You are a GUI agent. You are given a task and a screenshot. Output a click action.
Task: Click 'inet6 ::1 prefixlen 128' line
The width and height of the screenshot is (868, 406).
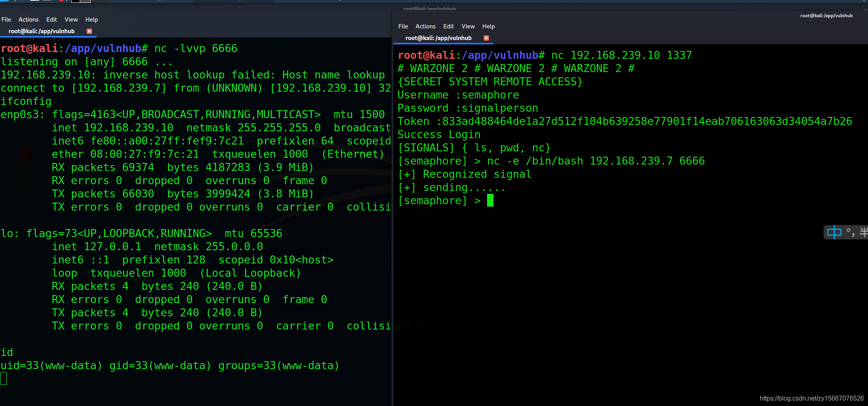tap(193, 260)
